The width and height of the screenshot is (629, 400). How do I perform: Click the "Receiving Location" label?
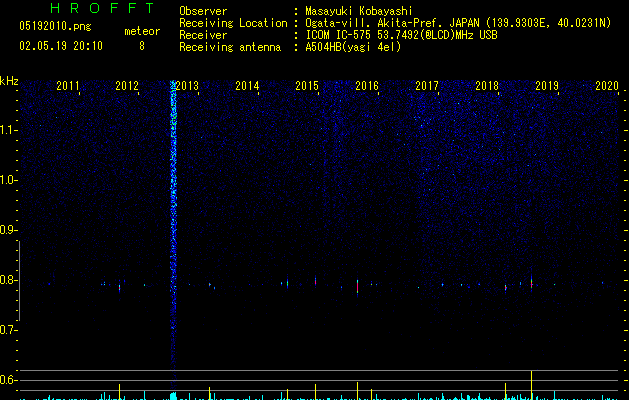[x=233, y=23]
